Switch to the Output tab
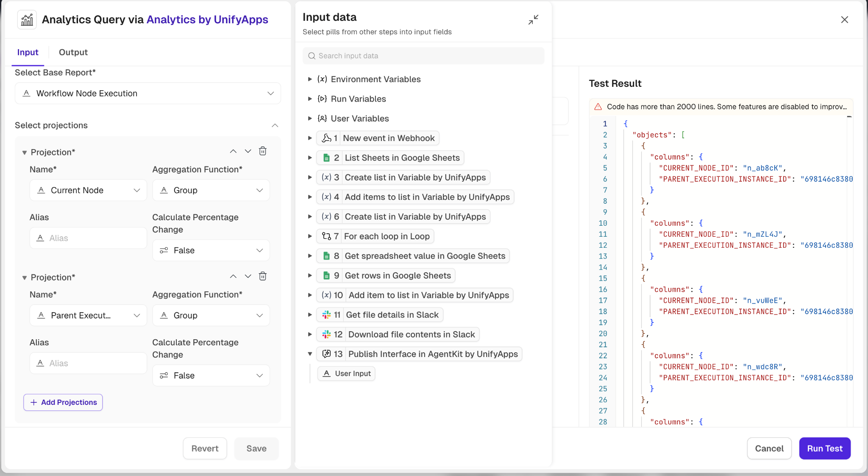 pos(73,52)
